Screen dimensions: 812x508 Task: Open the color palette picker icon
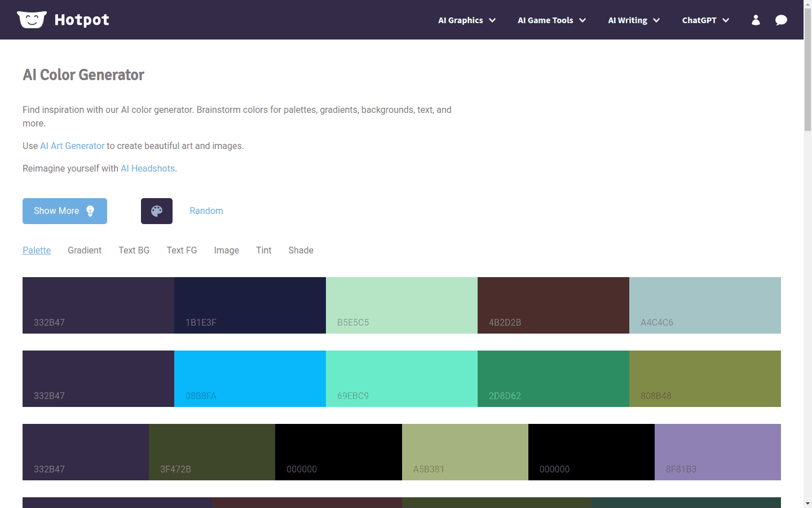click(x=156, y=211)
